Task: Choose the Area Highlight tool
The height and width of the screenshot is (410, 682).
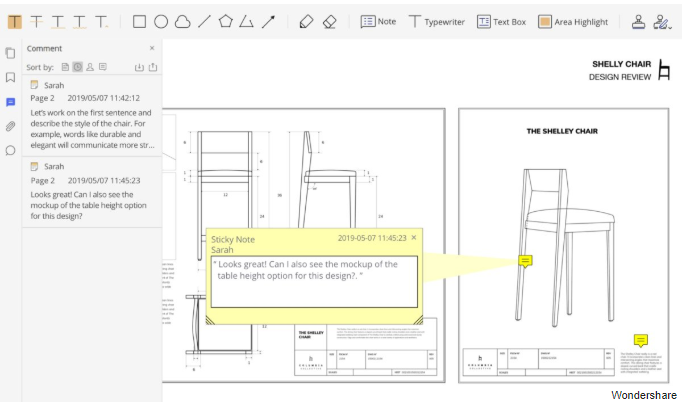Action: pyautogui.click(x=573, y=22)
